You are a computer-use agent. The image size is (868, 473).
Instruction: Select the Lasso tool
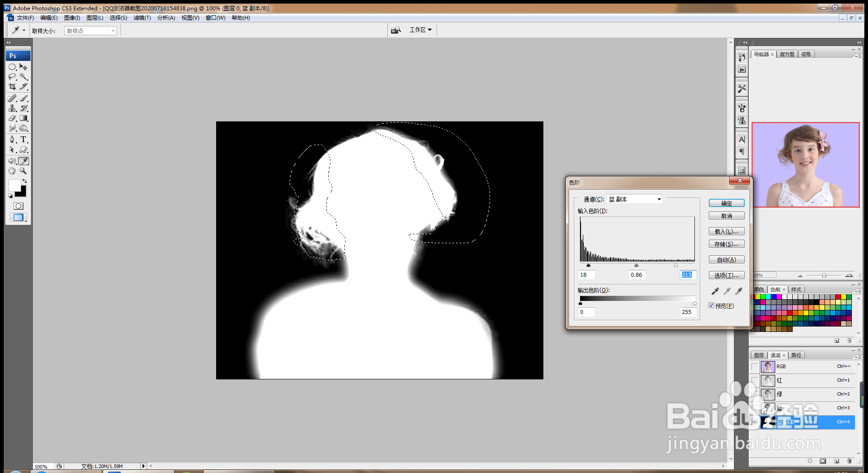tap(12, 77)
